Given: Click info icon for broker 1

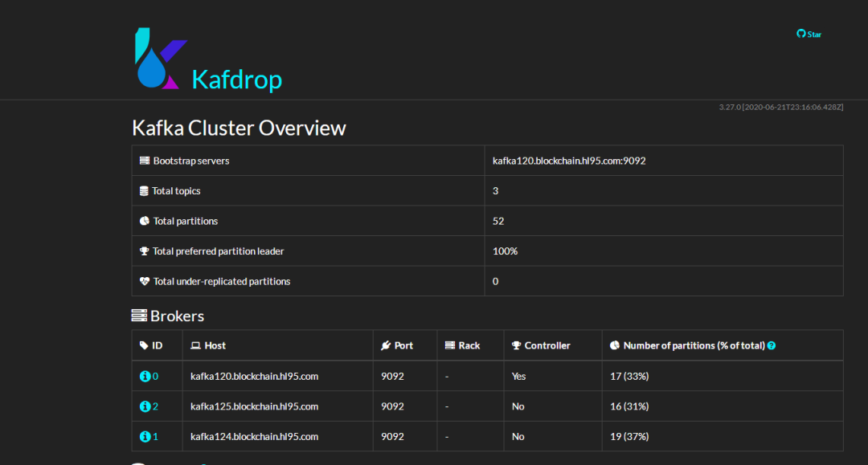Looking at the screenshot, I should 145,437.
